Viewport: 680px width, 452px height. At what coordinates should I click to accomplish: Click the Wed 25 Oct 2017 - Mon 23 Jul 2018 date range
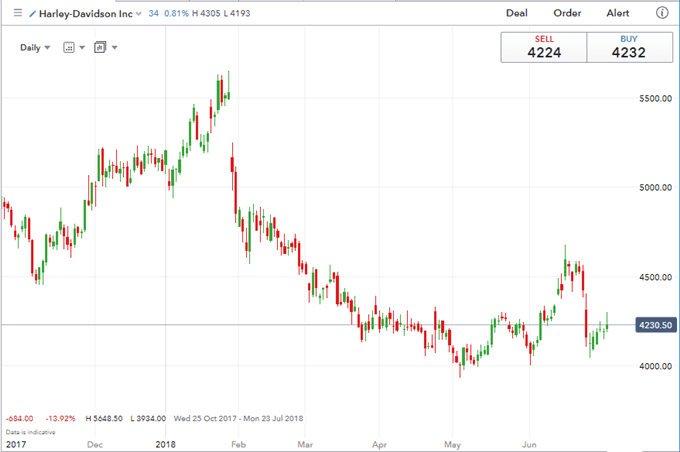pyautogui.click(x=239, y=419)
